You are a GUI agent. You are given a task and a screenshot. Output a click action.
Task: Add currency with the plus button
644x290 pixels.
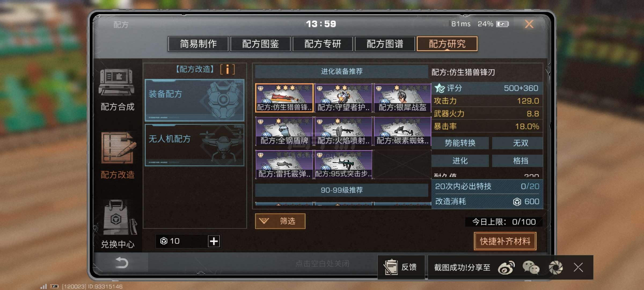click(x=214, y=241)
